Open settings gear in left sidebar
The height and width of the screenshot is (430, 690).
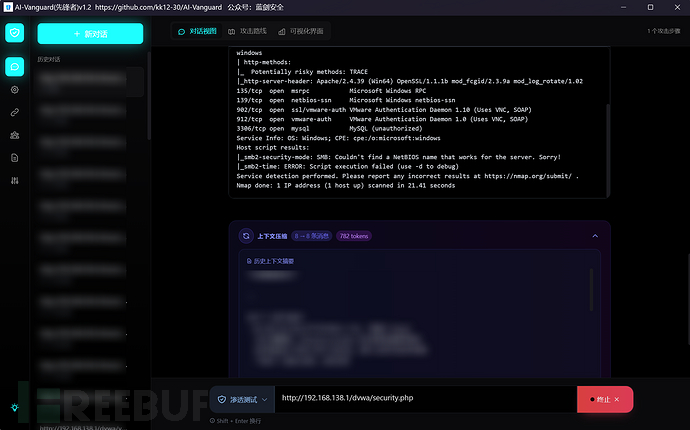coord(14,90)
